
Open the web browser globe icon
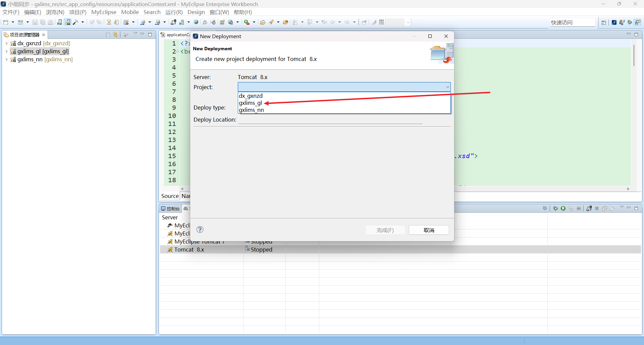[x=196, y=22]
